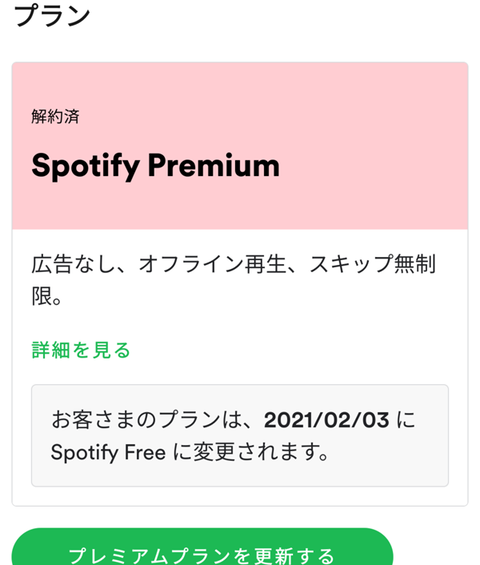Image resolution: width=480 pixels, height=565 pixels.
Task: Click the white plan card body area
Action: click(240, 368)
